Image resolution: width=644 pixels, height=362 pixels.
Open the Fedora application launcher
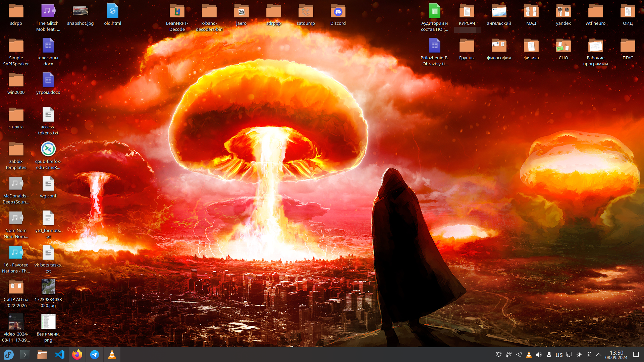[x=9, y=355]
